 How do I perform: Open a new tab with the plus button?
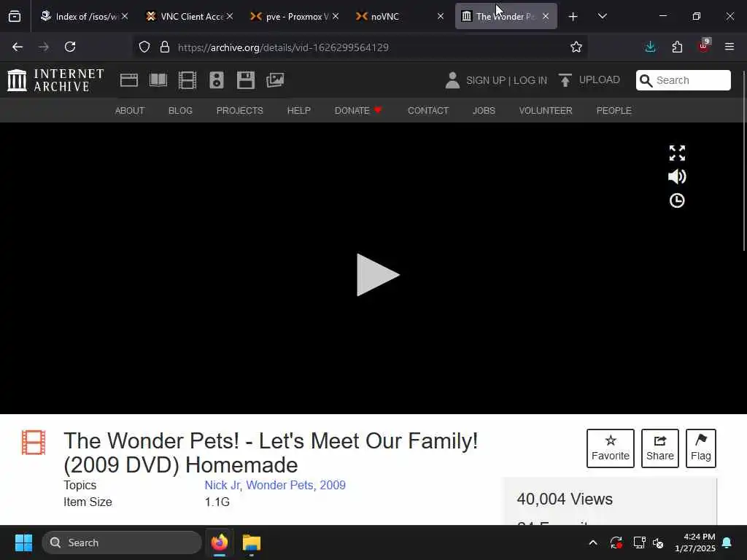573,17
